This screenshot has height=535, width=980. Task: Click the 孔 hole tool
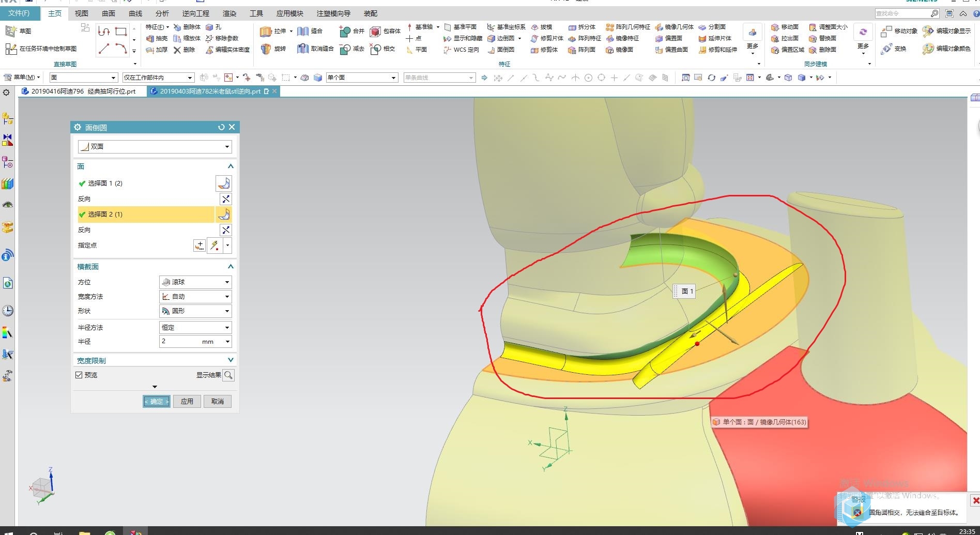[213, 27]
